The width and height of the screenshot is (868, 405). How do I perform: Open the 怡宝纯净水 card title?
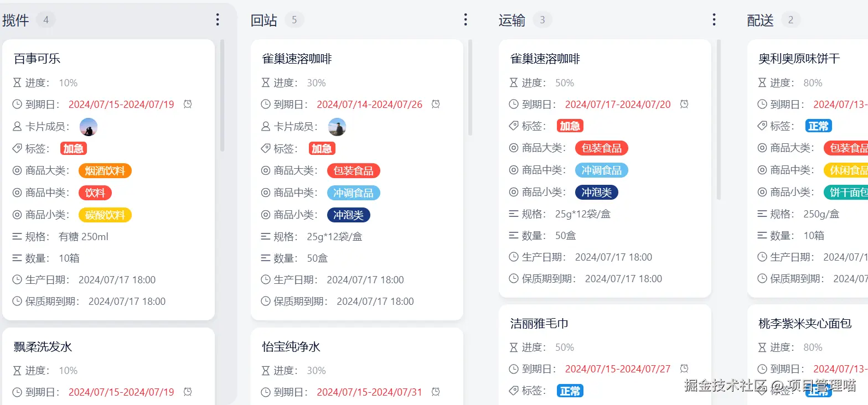[x=291, y=347]
